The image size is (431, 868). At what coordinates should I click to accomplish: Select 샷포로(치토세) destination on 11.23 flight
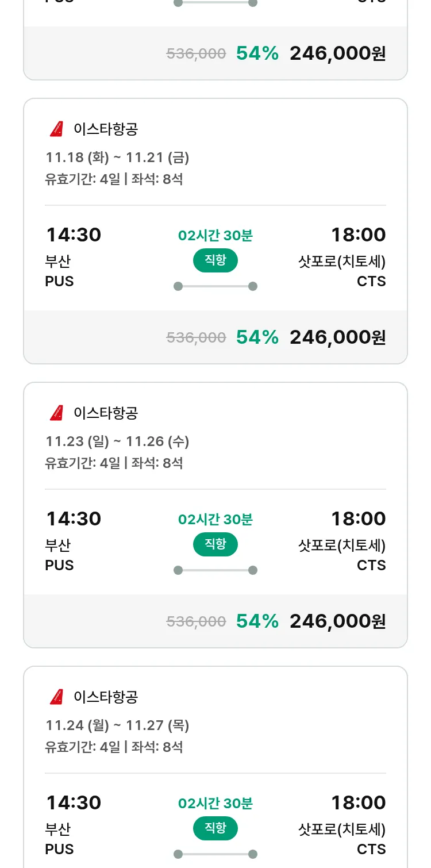pyautogui.click(x=342, y=546)
